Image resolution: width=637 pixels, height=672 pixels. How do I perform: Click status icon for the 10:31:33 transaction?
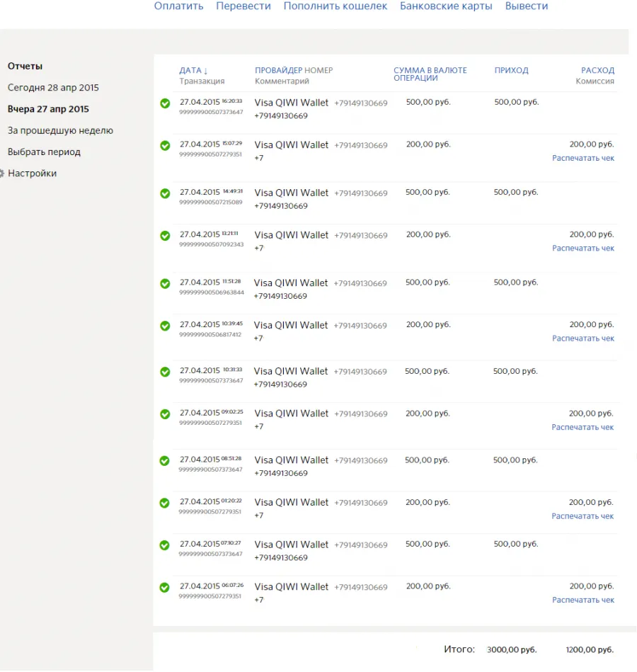tap(165, 372)
